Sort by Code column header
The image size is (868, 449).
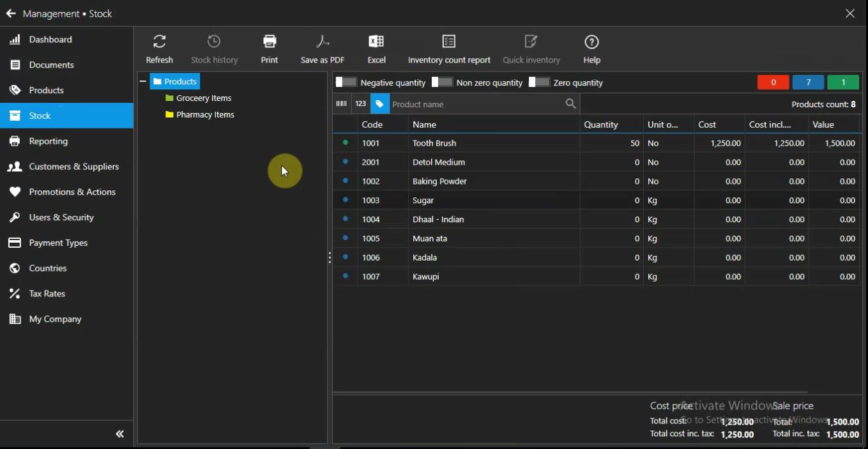coord(383,125)
